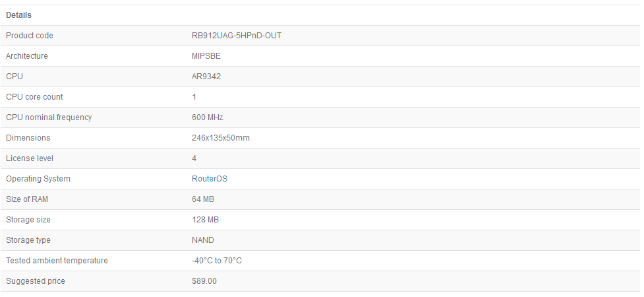Click the Tested ambient temperature label
The width and height of the screenshot is (644, 297).
click(x=57, y=261)
